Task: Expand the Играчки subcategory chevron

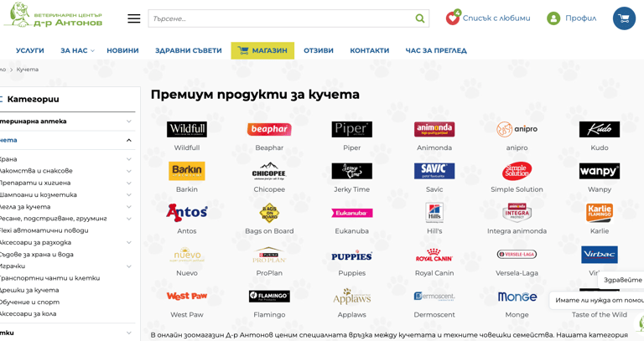Action: (129, 266)
